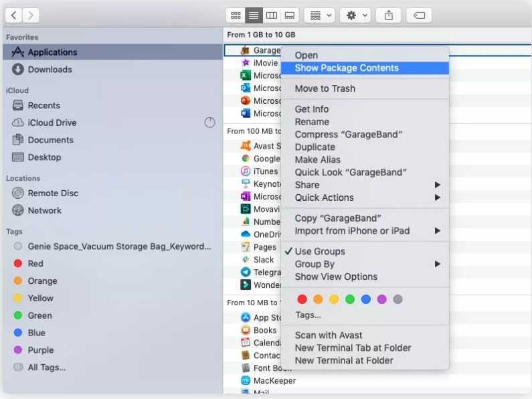Open Downloads in the sidebar

(112, 69)
